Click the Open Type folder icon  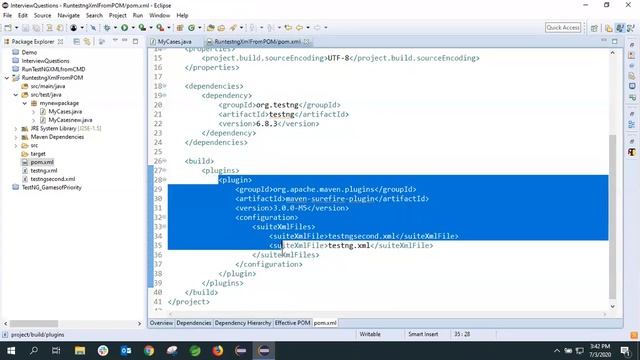coord(211,28)
